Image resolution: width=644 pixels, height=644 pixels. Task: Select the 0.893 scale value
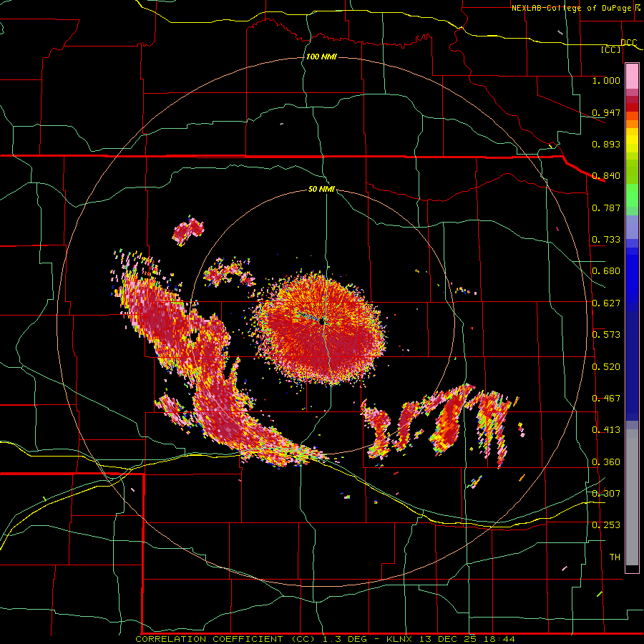click(606, 144)
